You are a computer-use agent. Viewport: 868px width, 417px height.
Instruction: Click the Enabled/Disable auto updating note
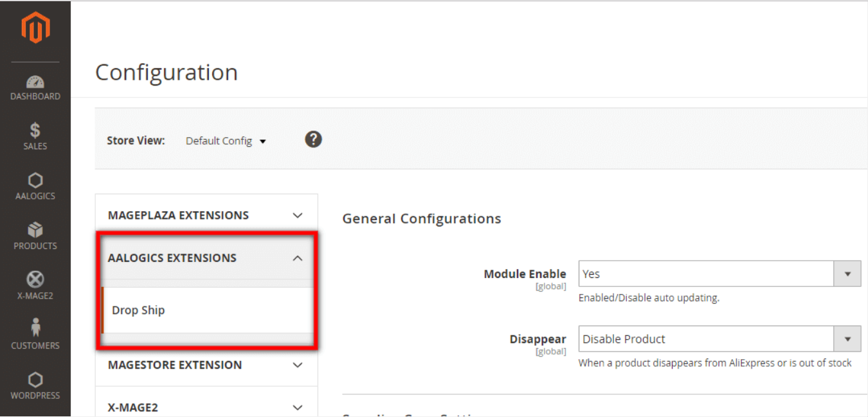click(x=649, y=298)
